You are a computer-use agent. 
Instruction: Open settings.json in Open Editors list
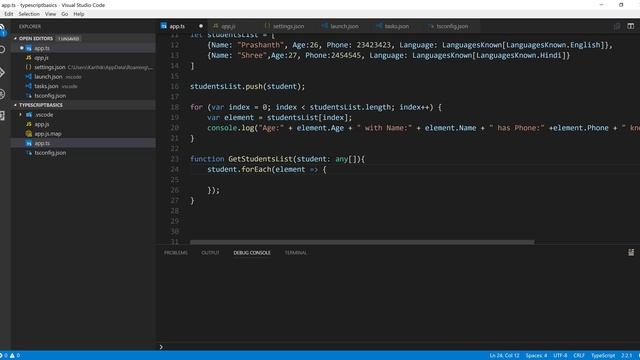pyautogui.click(x=83, y=67)
